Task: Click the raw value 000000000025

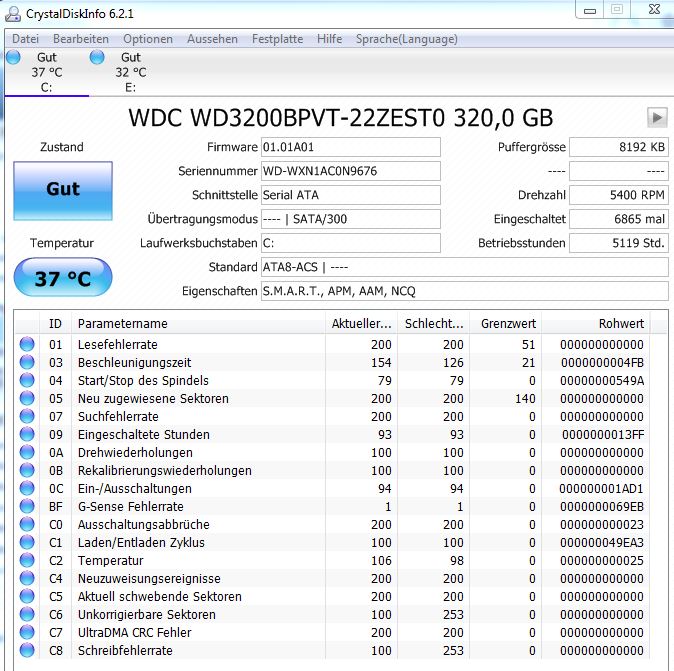Action: [x=602, y=561]
